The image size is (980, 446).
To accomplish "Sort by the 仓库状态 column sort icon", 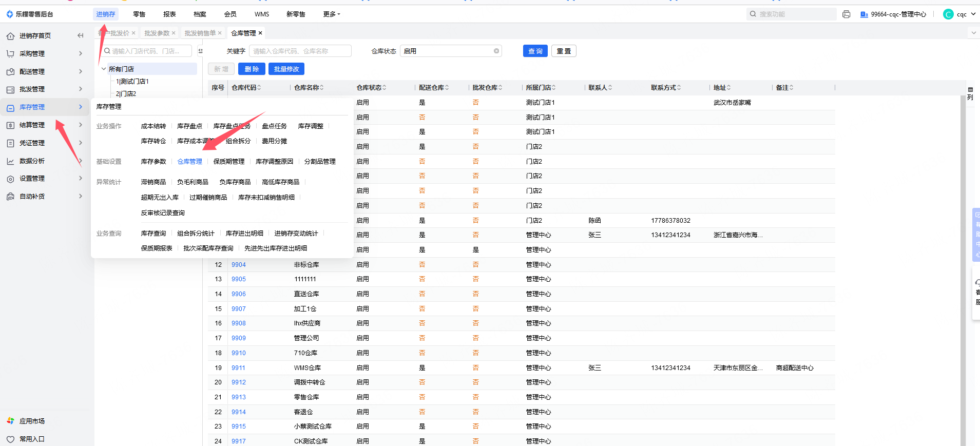I will [x=385, y=88].
